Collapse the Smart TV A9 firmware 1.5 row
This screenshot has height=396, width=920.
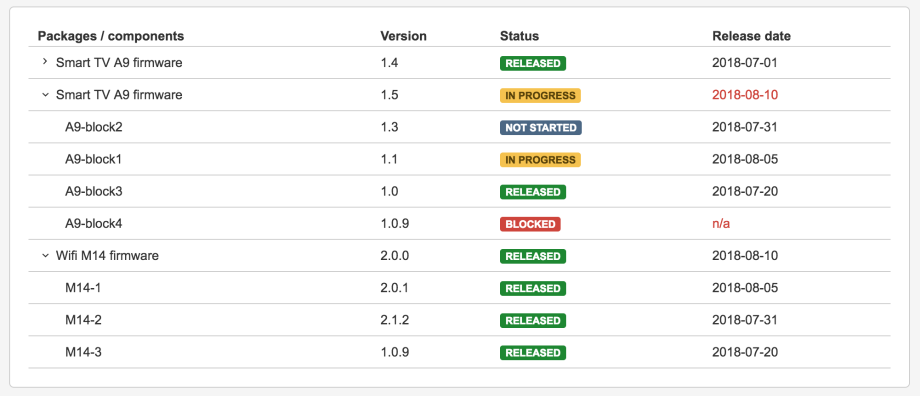coord(45,94)
